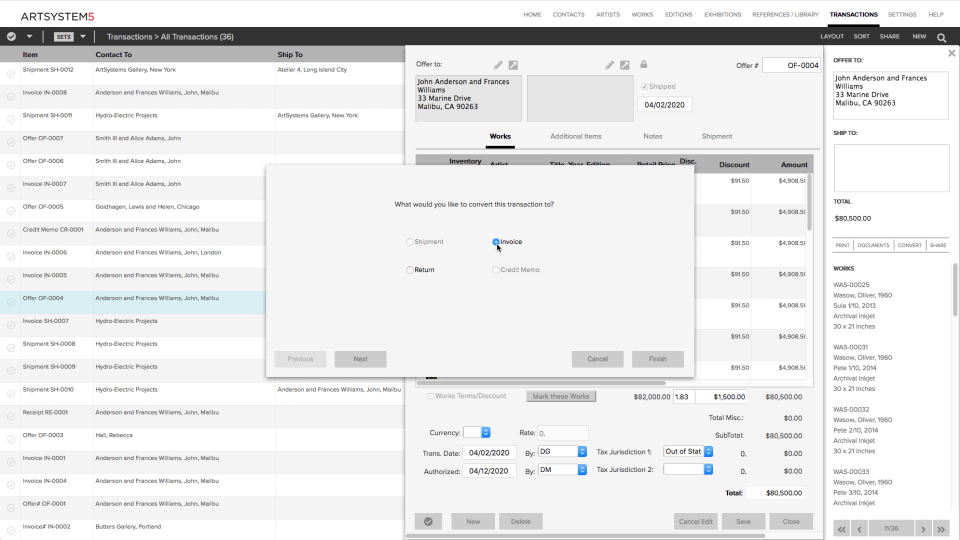Click the checkmark circle icon in top toolbar
The width and height of the screenshot is (960, 540).
tap(11, 37)
